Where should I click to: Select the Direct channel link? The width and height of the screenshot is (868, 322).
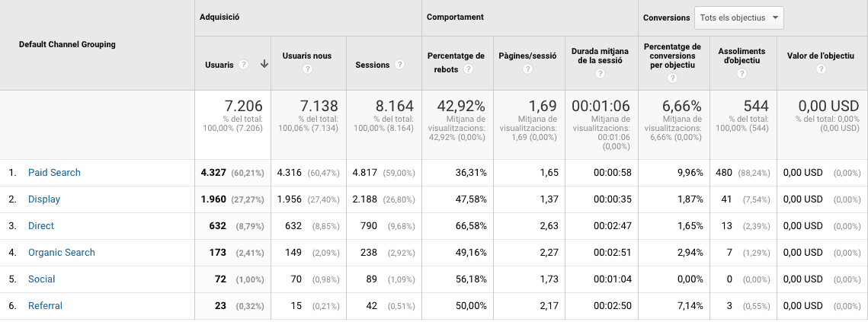[41, 226]
